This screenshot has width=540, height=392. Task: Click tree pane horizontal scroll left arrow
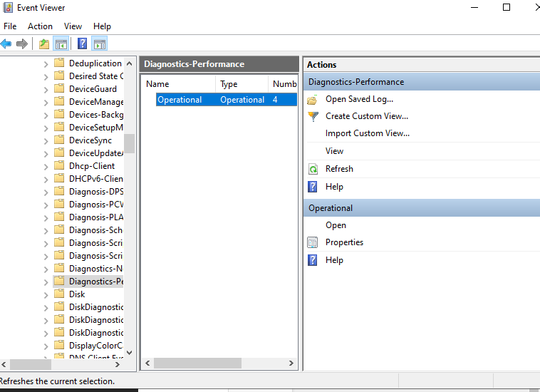point(4,364)
